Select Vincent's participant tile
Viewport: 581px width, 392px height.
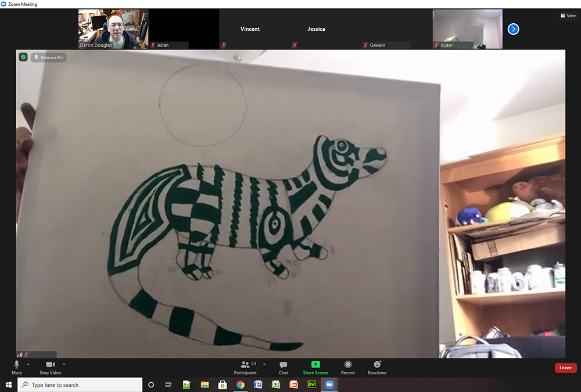[x=250, y=29]
